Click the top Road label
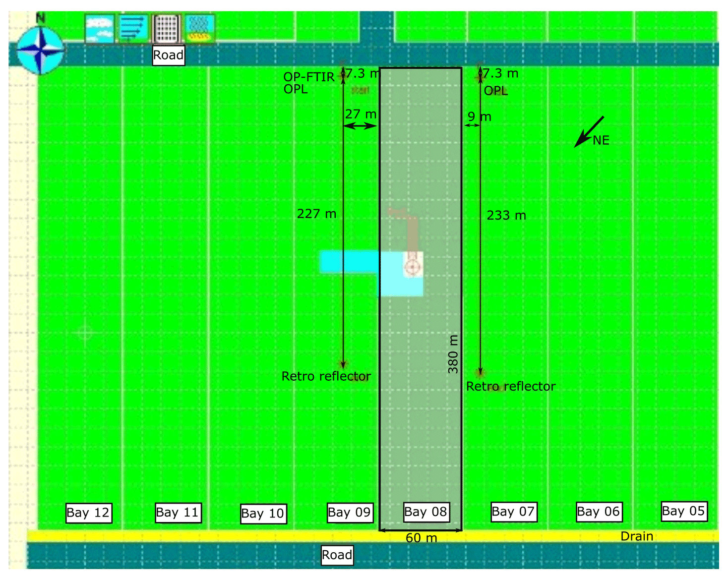Screen dimensions: 728x578 click(169, 55)
